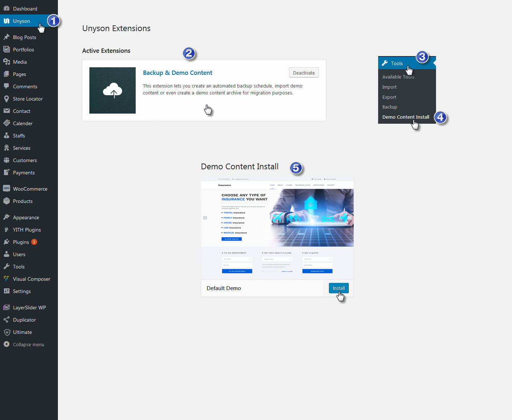The width and height of the screenshot is (512, 420).
Task: Click the Settings sliders icon
Action: [7, 291]
